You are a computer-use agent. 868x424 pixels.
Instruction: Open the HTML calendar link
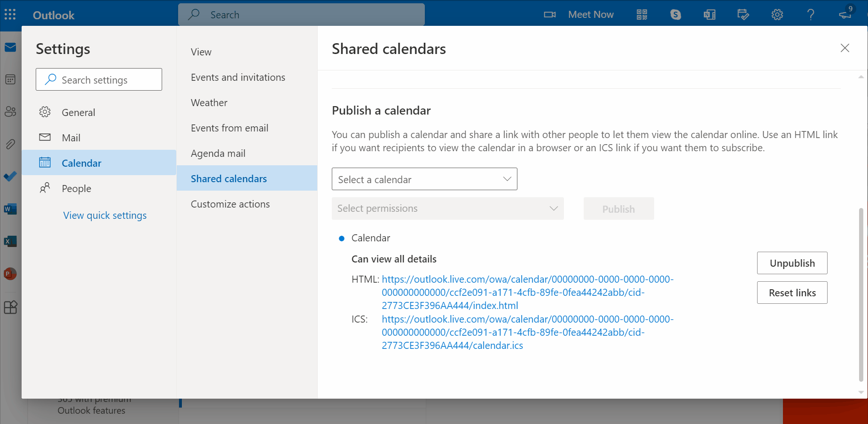click(527, 292)
